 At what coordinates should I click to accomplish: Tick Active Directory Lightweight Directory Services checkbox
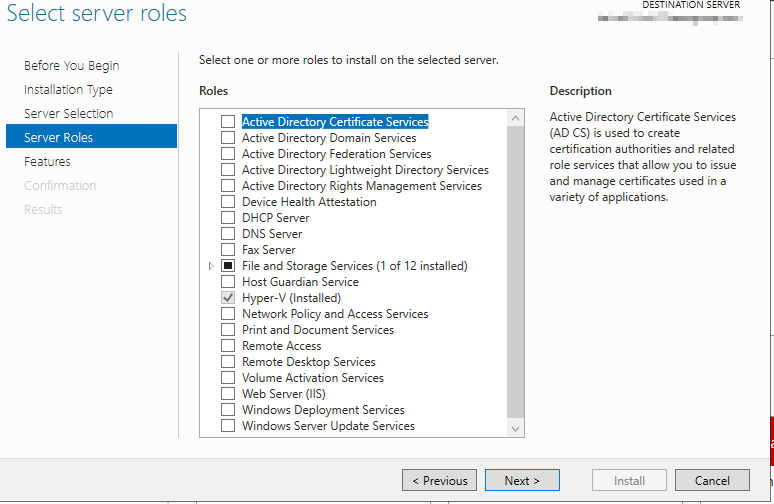(228, 170)
